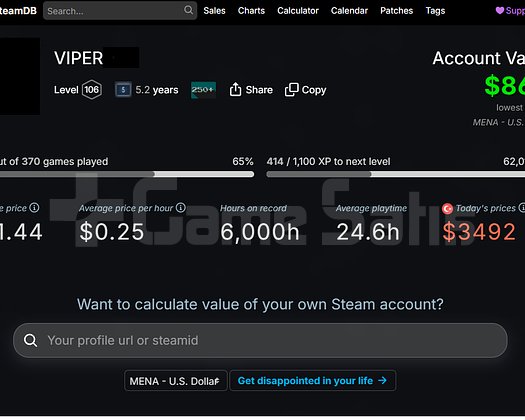Click the Turkey flag icon near Today's prices
The width and height of the screenshot is (525, 420).
coord(447,208)
